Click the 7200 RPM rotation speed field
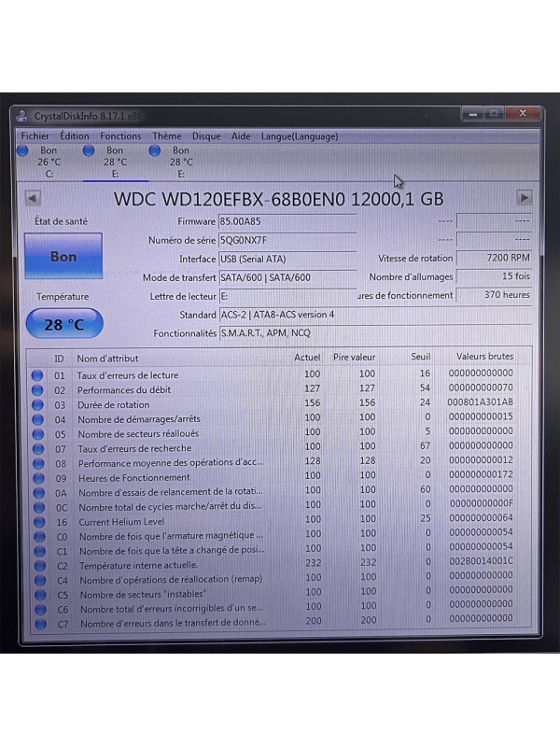Image resolution: width=560 pixels, height=747 pixels. tap(494, 258)
